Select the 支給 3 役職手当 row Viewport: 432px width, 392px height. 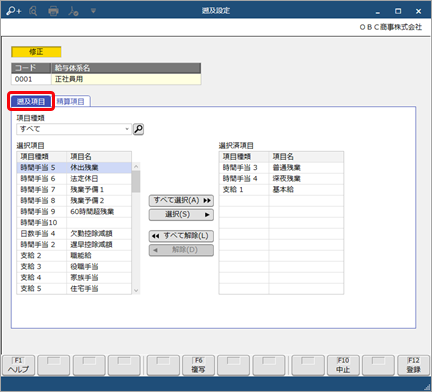74,267
